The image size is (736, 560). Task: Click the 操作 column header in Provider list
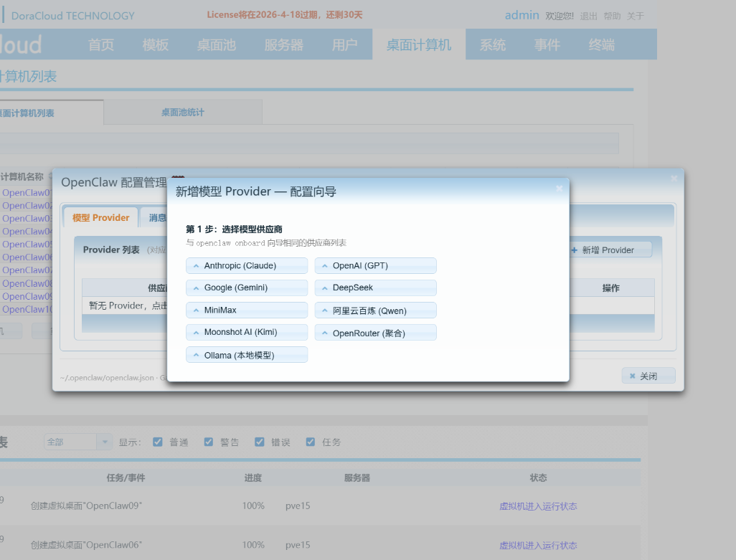[x=610, y=288]
